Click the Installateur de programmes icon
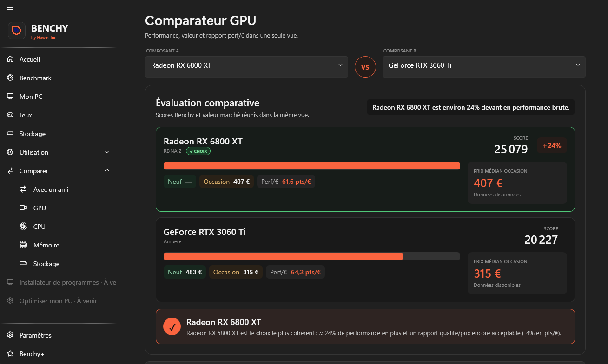Image resolution: width=608 pixels, height=364 pixels. click(x=10, y=282)
